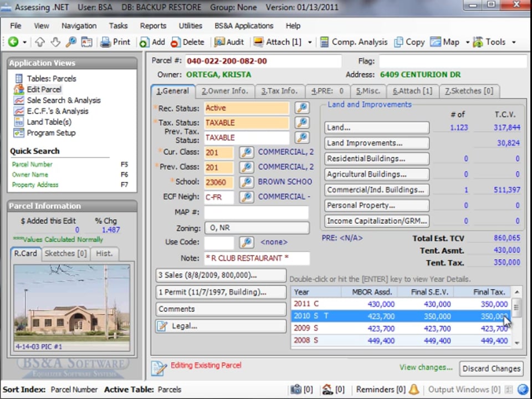The height and width of the screenshot is (399, 532).
Task: Click the building photo thumbnail
Action: click(71, 308)
